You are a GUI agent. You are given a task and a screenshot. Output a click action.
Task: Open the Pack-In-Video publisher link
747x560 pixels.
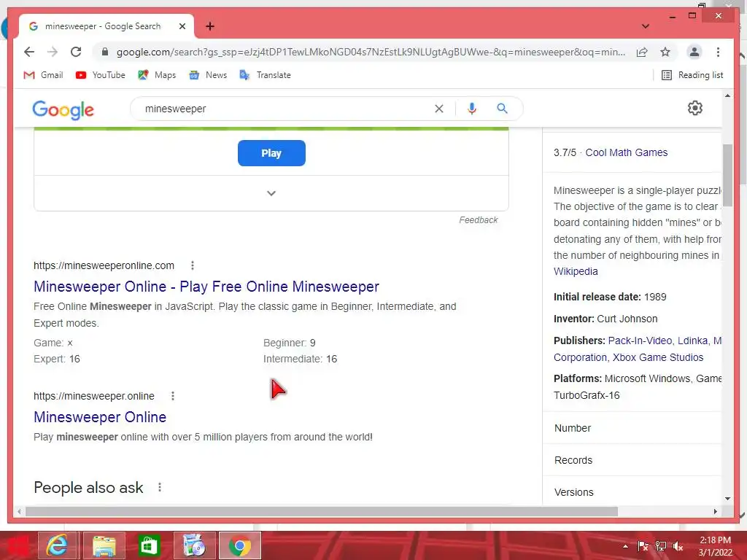click(640, 341)
